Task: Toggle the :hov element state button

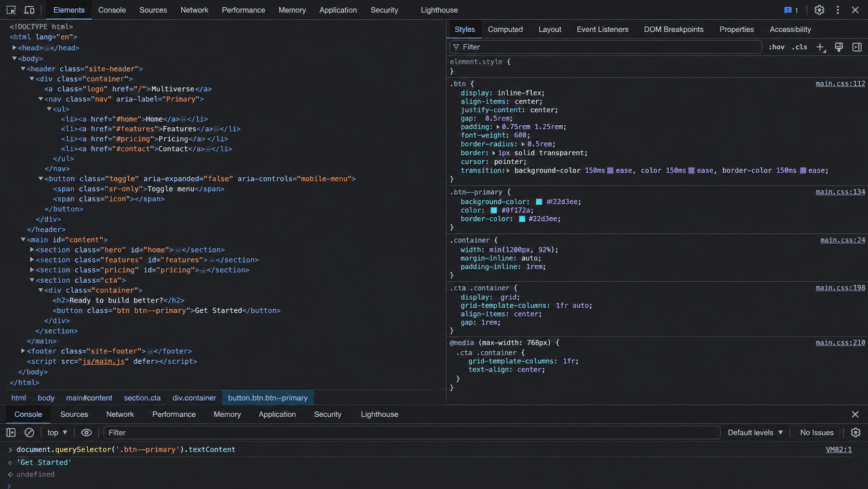Action: point(777,47)
